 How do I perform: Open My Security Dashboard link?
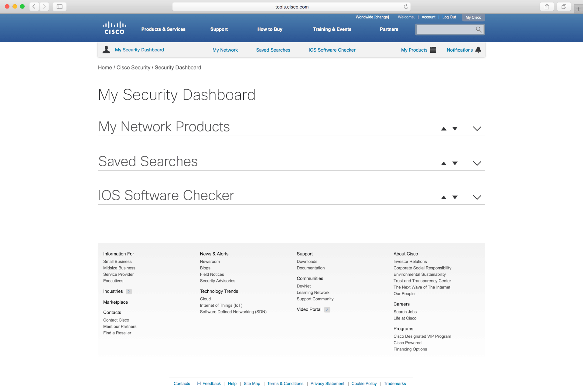[x=139, y=50]
